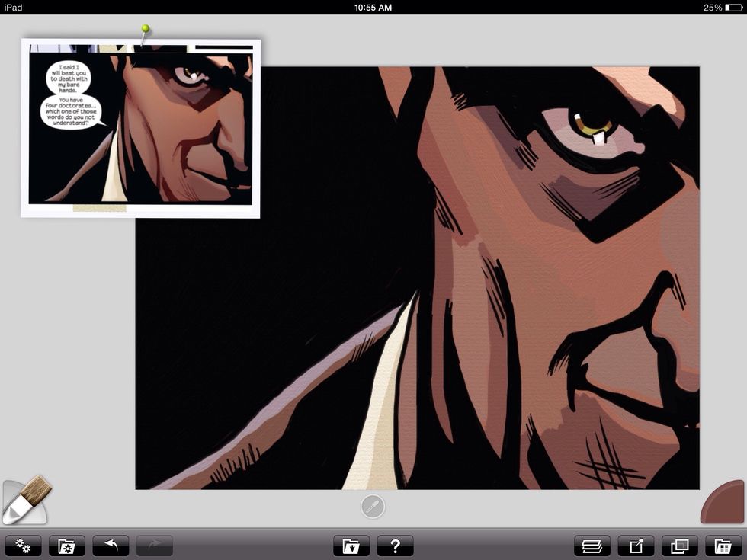The height and width of the screenshot is (560, 747).
Task: Activate the color sampler eyedropper
Action: 373,507
